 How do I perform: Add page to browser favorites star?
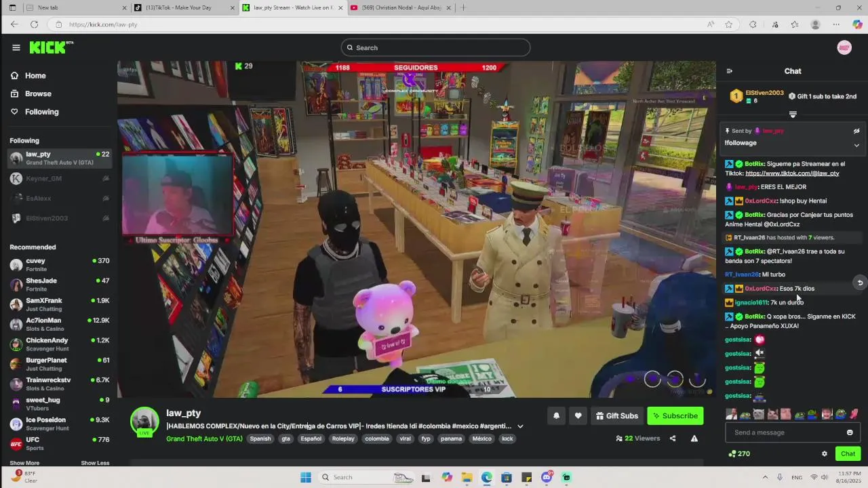[x=729, y=24]
